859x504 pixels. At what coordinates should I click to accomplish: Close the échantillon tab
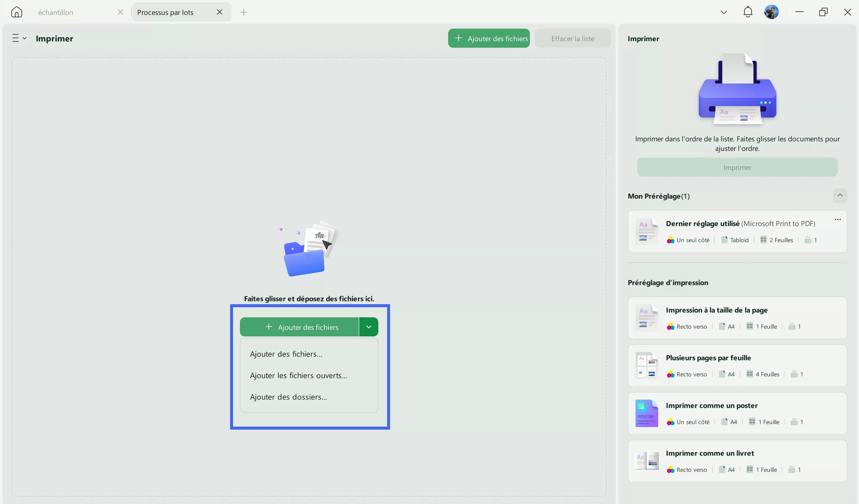[120, 12]
